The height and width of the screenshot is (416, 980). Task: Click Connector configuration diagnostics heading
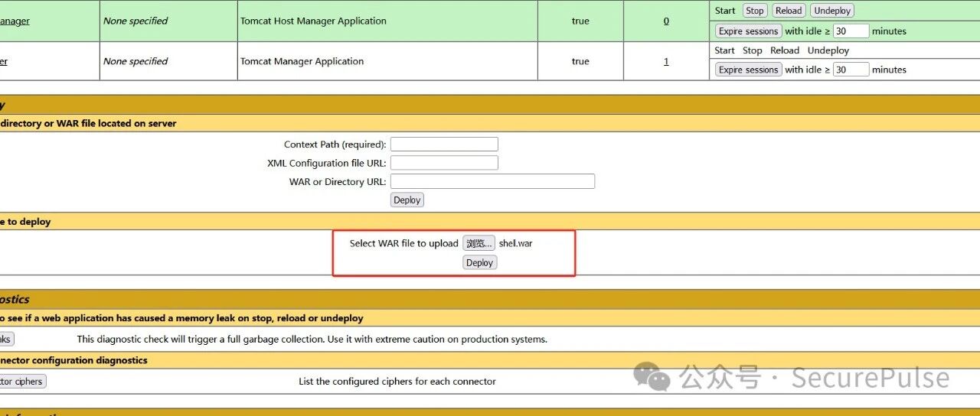[73, 360]
